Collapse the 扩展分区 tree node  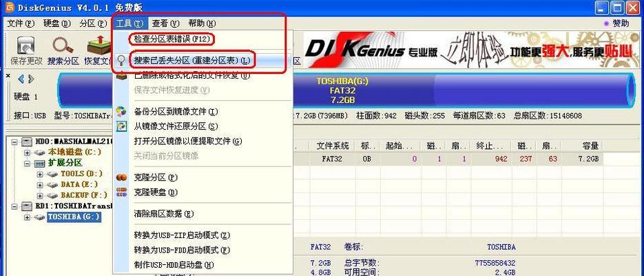point(28,164)
